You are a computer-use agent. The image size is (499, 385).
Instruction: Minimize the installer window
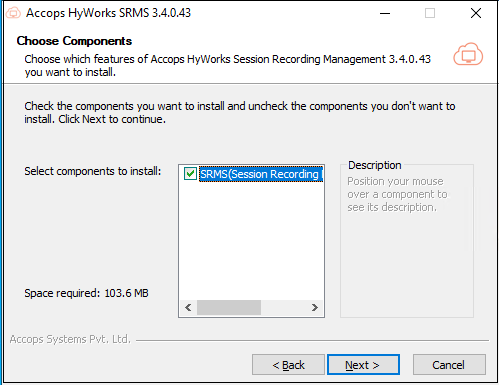pos(385,13)
